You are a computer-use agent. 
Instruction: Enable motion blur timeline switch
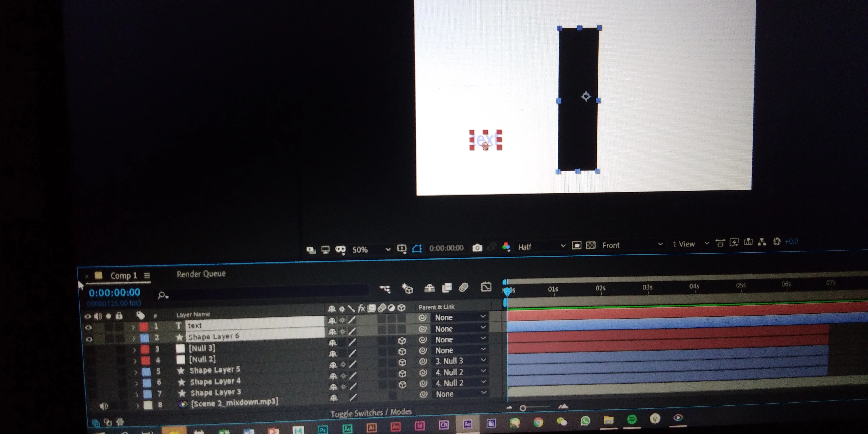click(464, 287)
